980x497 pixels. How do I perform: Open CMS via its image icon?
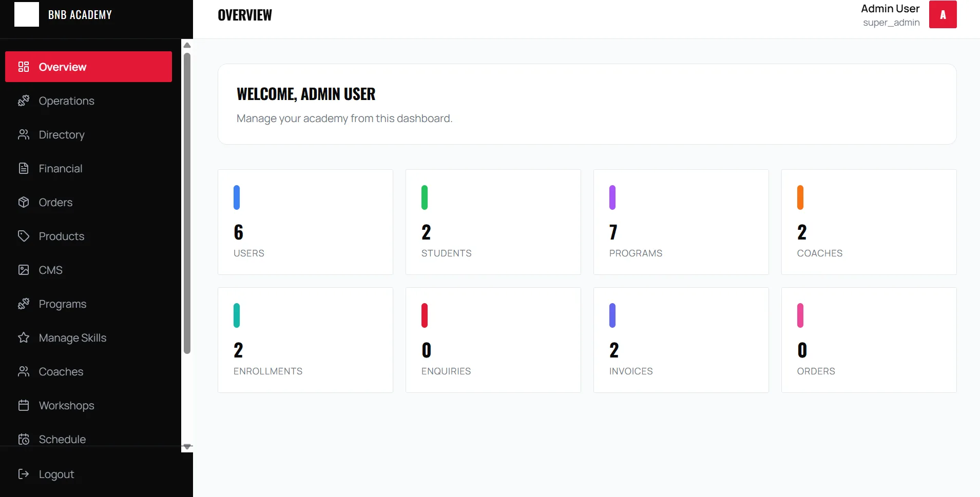(24, 270)
